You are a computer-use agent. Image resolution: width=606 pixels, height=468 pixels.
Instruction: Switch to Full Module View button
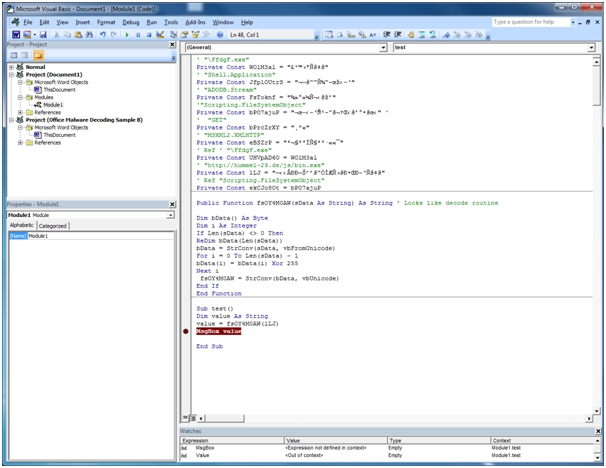(192, 418)
